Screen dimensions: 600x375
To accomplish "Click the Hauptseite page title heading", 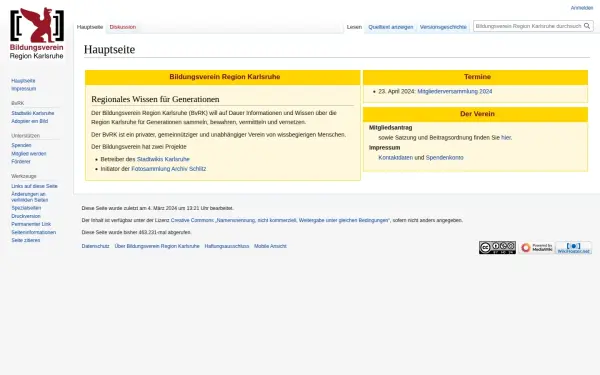I will click(x=109, y=49).
